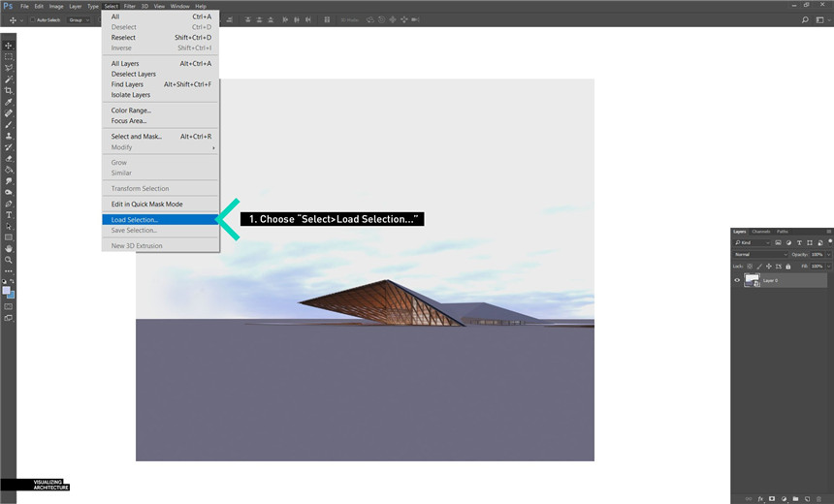Expand the Opacity dropdown arrow

[828, 254]
